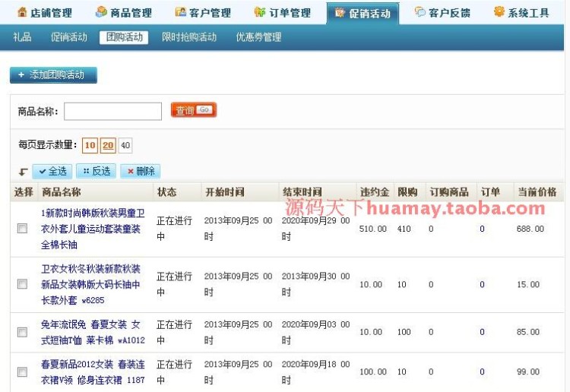This screenshot has height=392, width=570.
Task: Show 40 items per page
Action: 125,145
